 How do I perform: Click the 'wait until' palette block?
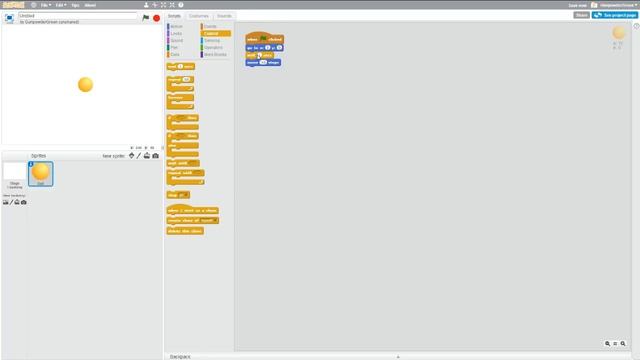tap(183, 163)
